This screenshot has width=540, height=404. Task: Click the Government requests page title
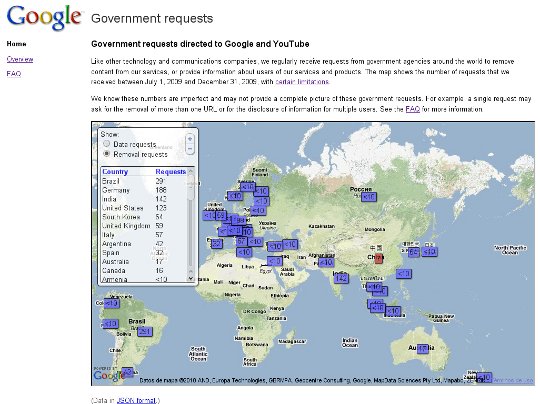(152, 18)
